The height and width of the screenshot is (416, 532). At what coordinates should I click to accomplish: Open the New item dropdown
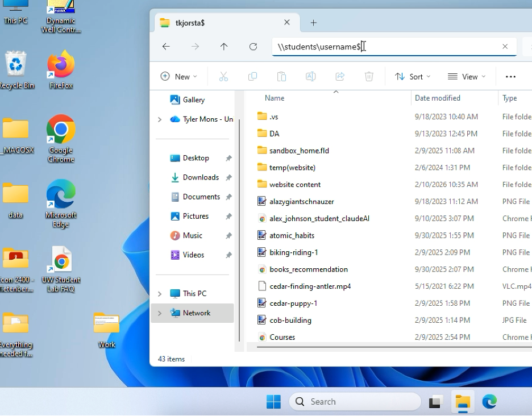(179, 77)
